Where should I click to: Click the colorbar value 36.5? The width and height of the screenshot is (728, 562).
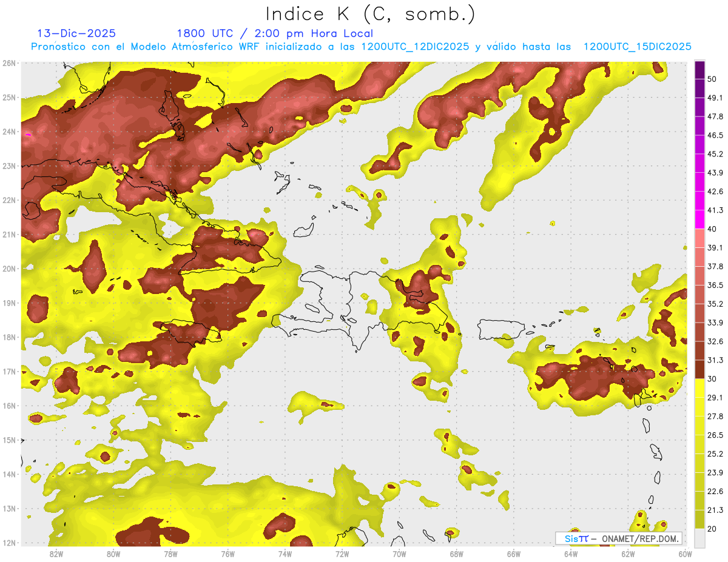click(x=715, y=285)
